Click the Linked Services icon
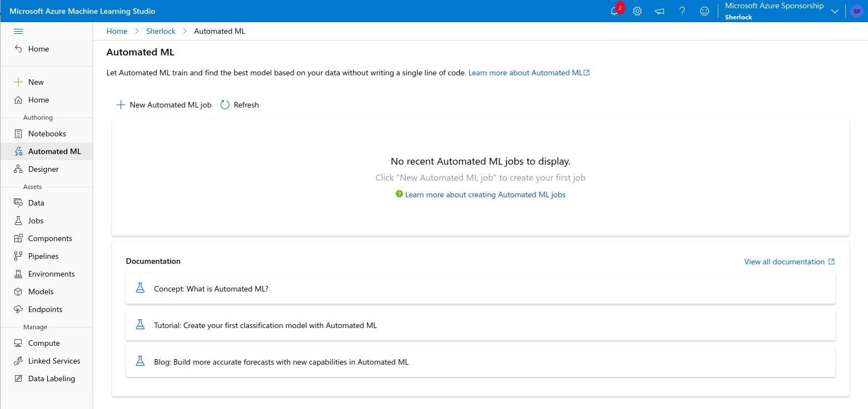 click(18, 361)
